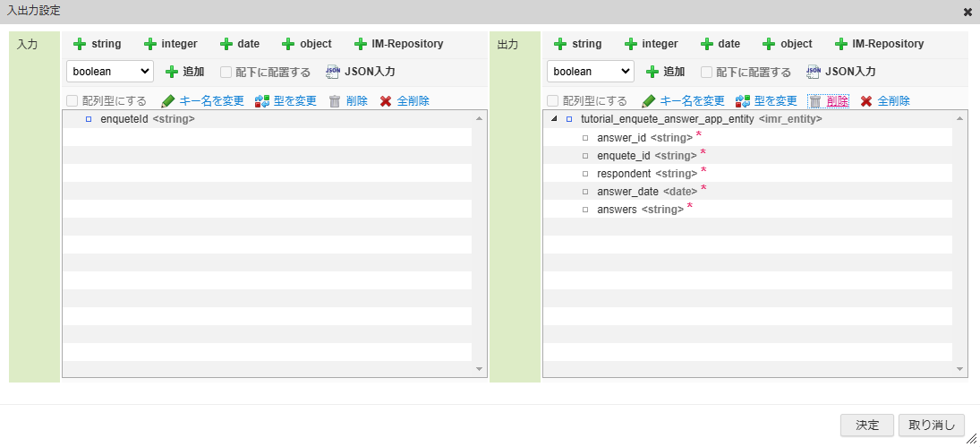Click dialog resize grip corner
The height and width of the screenshot is (447, 980).
pos(972,439)
